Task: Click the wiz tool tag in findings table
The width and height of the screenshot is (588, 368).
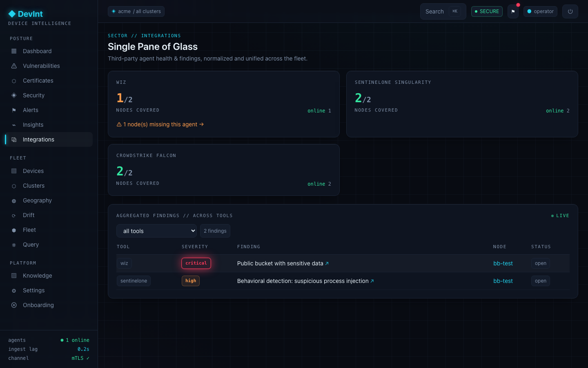Action: tap(124, 263)
